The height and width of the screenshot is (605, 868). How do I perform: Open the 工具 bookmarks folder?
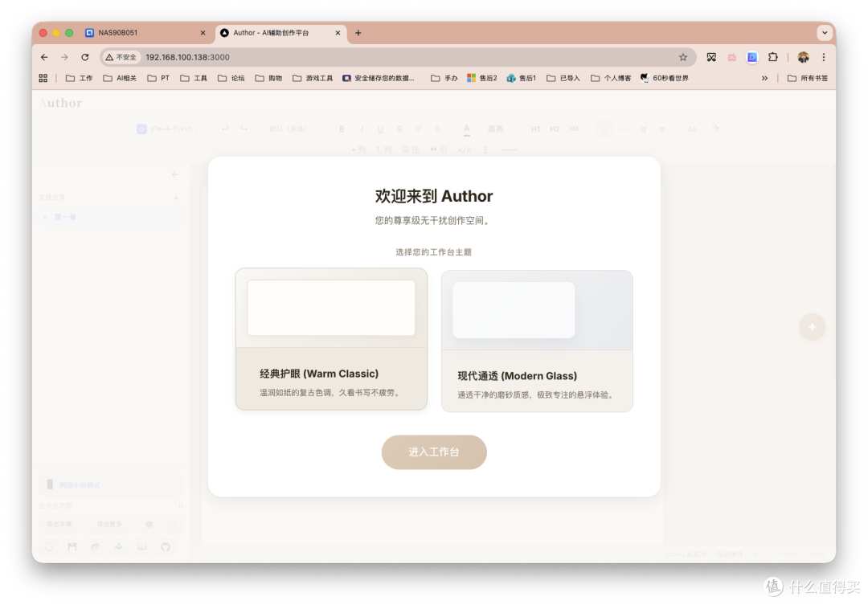[194, 78]
